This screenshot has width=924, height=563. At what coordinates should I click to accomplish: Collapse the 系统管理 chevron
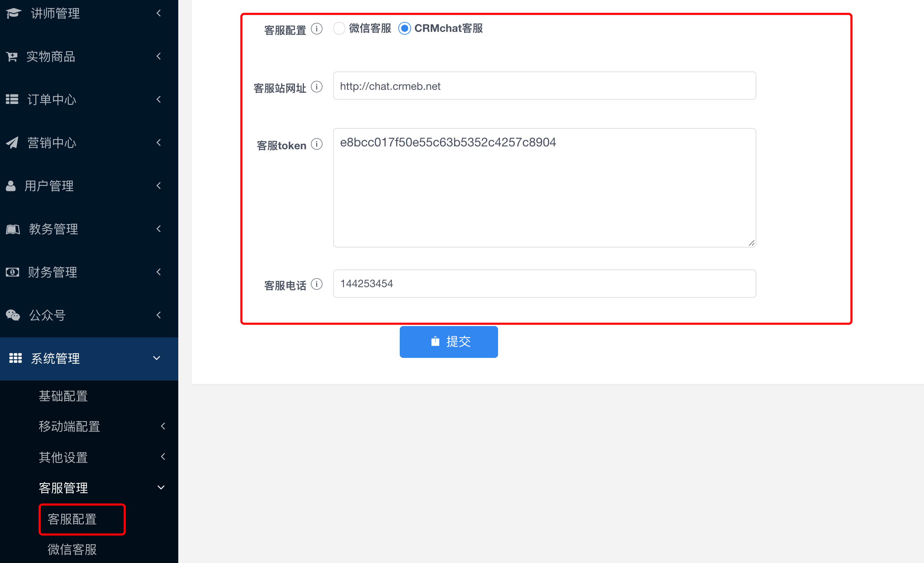[157, 358]
